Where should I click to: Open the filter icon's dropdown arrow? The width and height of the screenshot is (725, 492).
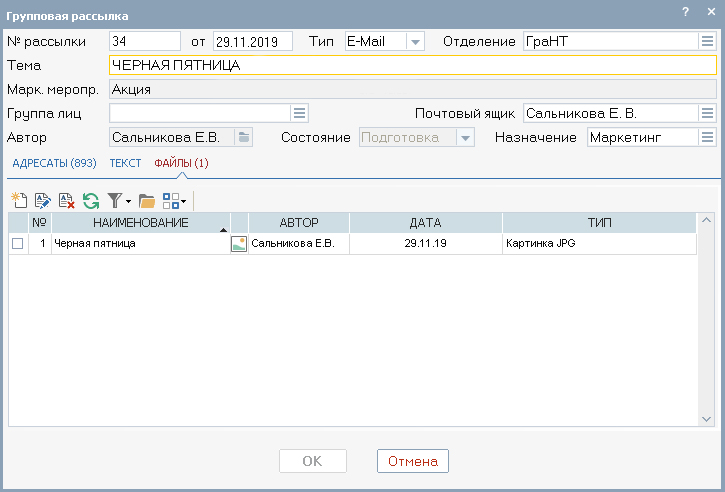[x=128, y=202]
